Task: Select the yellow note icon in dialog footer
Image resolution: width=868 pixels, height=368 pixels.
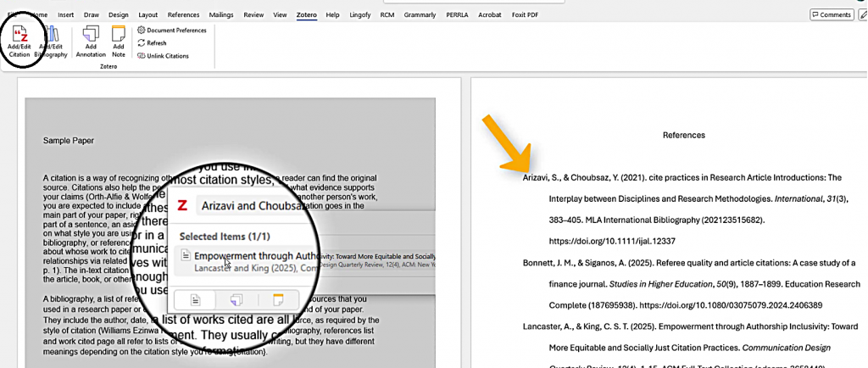Action: coord(276,299)
